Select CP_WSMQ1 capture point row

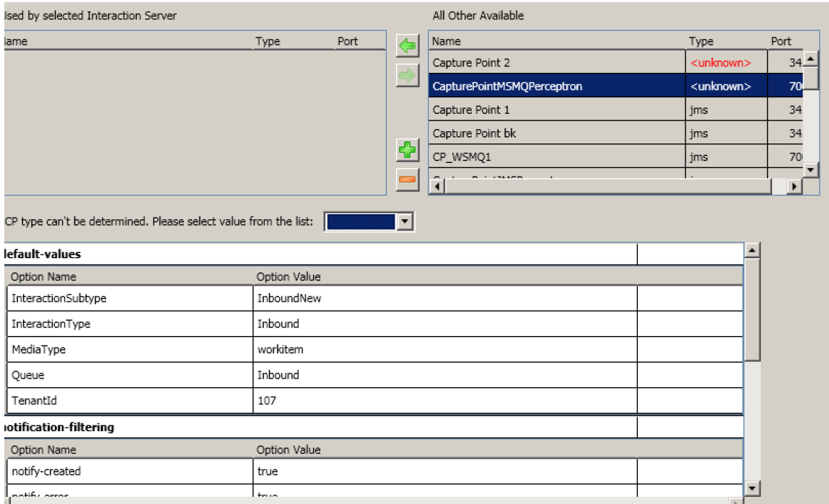(556, 156)
